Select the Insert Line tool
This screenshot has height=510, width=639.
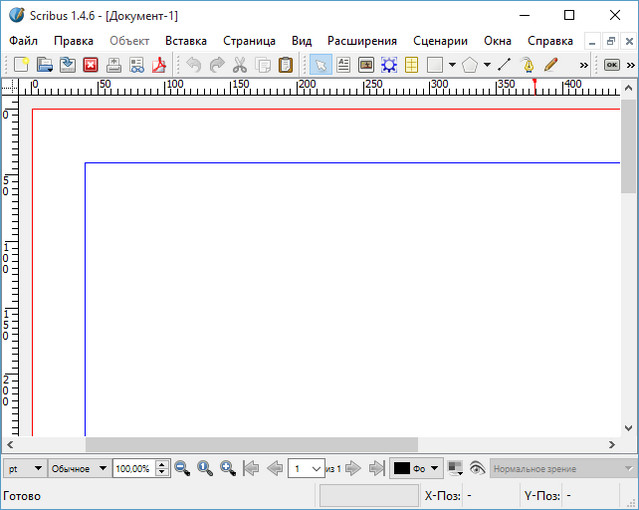(x=504, y=65)
